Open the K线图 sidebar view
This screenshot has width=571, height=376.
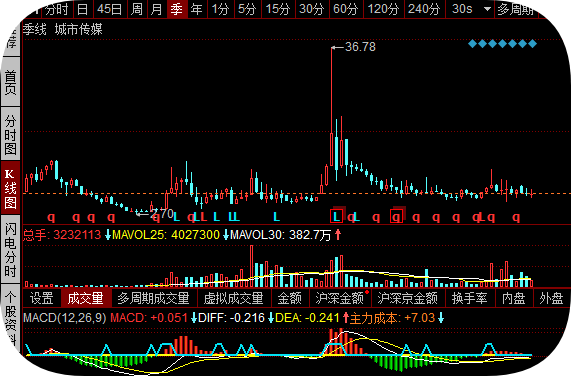click(10, 189)
